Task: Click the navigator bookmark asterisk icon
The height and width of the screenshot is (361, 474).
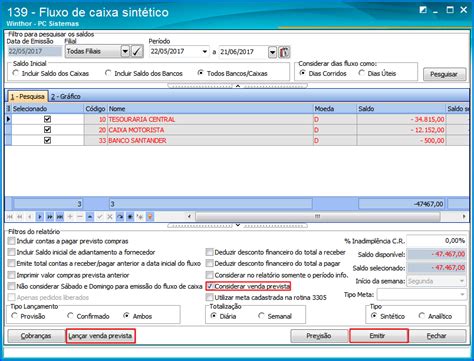Action: click(x=130, y=217)
